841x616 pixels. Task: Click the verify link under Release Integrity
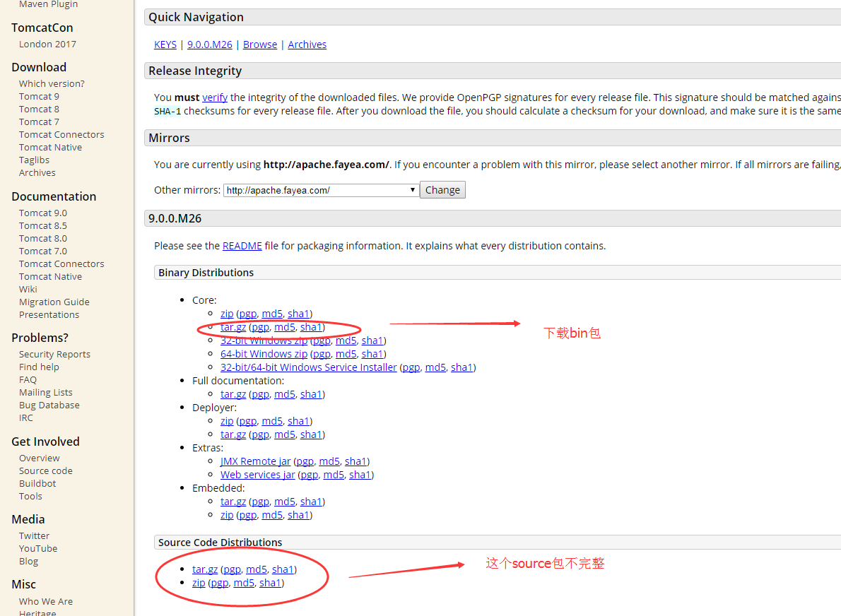pyautogui.click(x=215, y=97)
